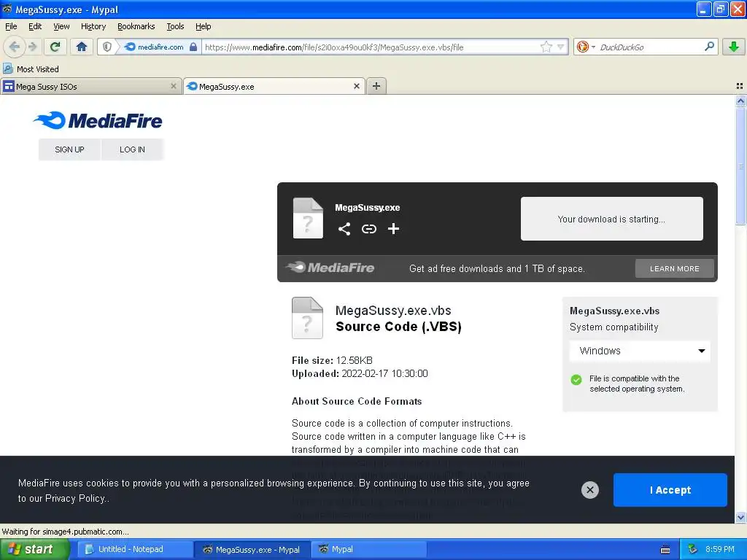Viewport: 747px width, 560px height.
Task: Open the Bookmarks menu
Action: 136,26
